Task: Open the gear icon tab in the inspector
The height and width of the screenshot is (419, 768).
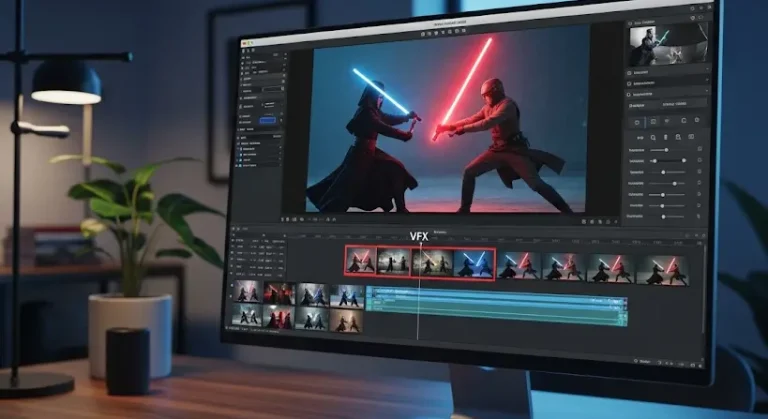Action: pyautogui.click(x=697, y=120)
